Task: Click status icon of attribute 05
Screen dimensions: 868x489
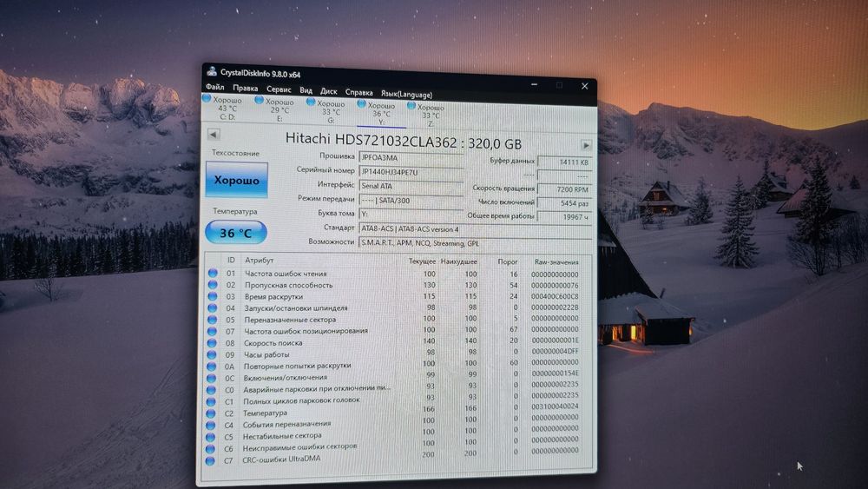Action: (x=212, y=320)
